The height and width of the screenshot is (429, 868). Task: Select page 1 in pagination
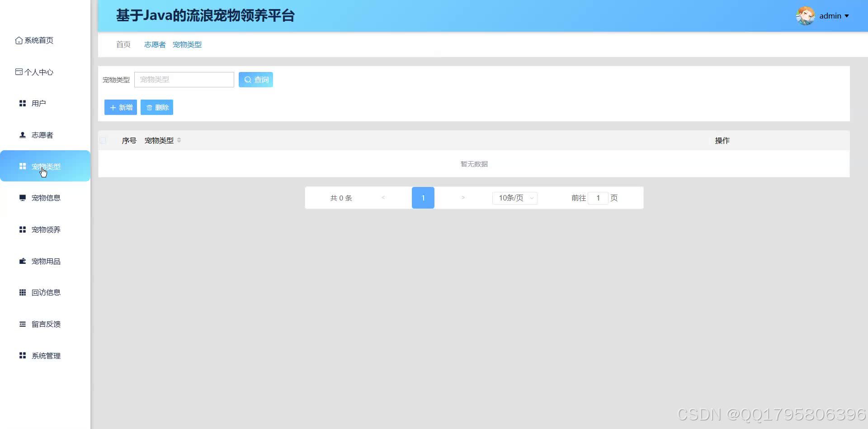pos(423,198)
